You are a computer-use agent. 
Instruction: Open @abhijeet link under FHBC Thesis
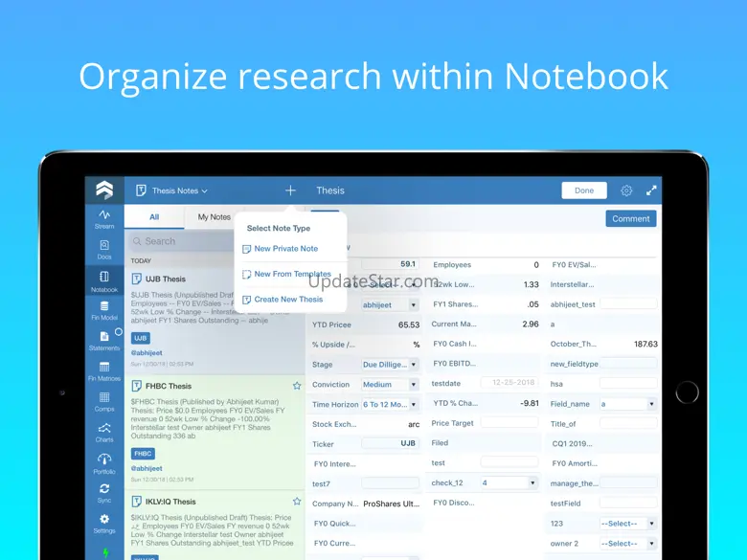tap(147, 468)
